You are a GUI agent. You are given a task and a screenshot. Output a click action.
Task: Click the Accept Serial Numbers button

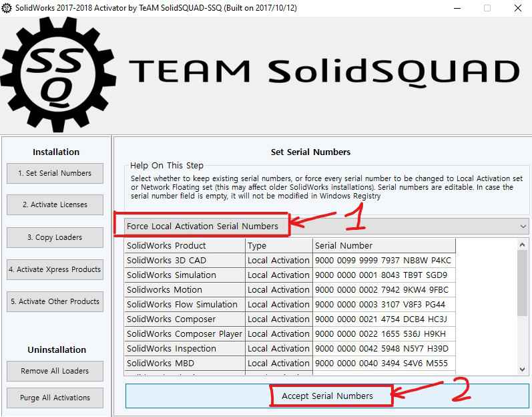327,396
